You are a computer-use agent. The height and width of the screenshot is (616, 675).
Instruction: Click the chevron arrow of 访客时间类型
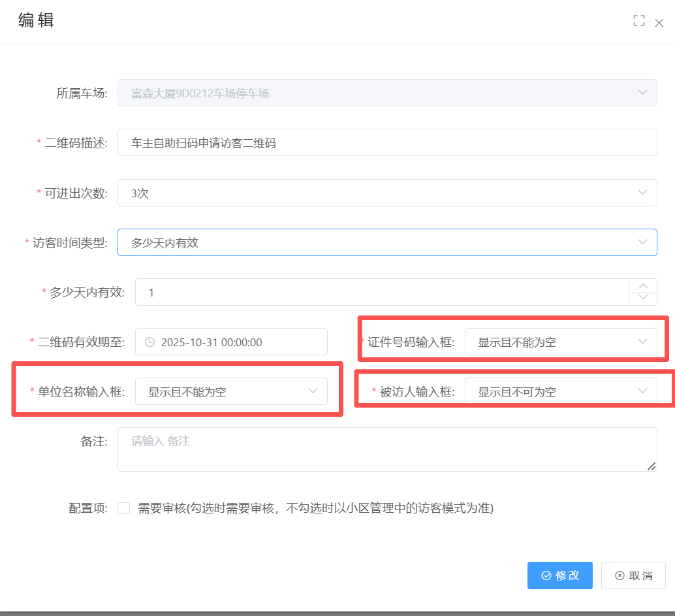[642, 242]
